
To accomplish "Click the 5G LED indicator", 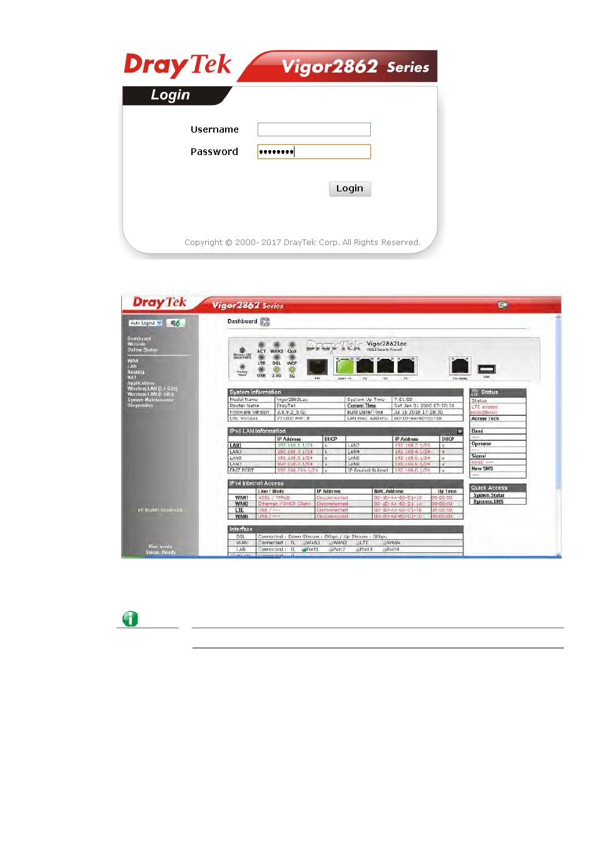I will [x=292, y=370].
